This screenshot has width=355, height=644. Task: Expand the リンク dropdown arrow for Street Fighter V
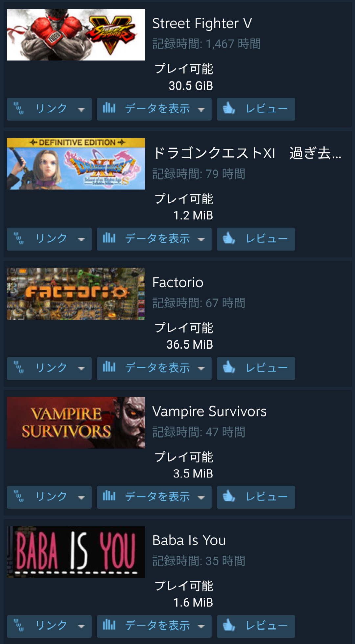(x=81, y=109)
